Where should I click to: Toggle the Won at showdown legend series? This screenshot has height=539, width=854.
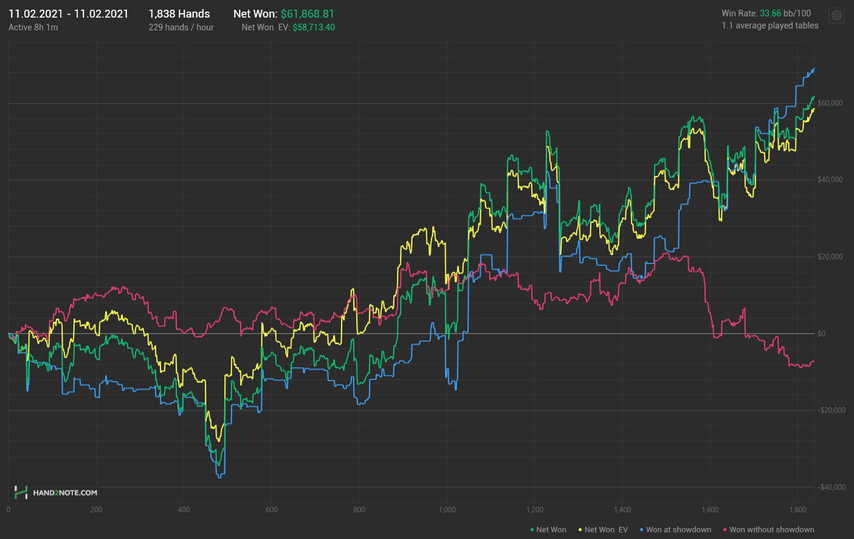(675, 530)
